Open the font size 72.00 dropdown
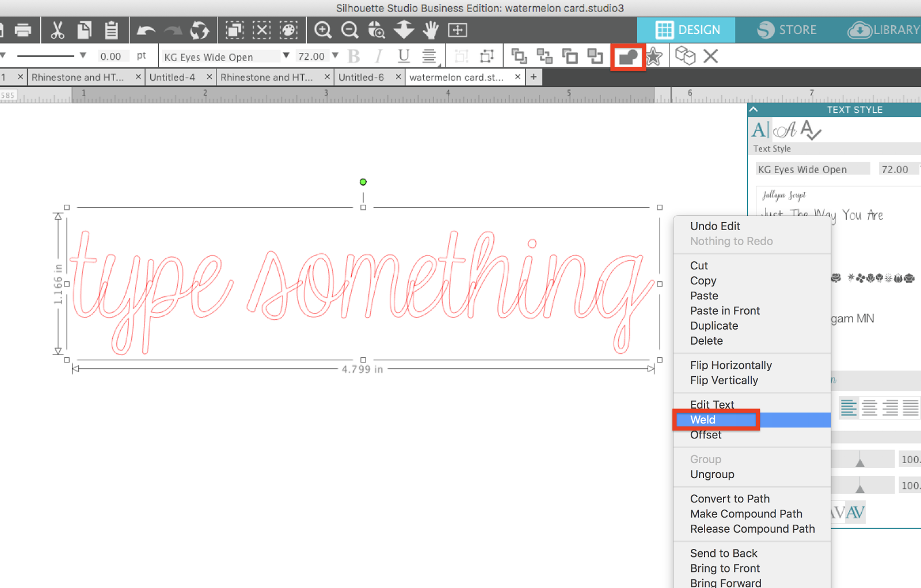 (335, 56)
